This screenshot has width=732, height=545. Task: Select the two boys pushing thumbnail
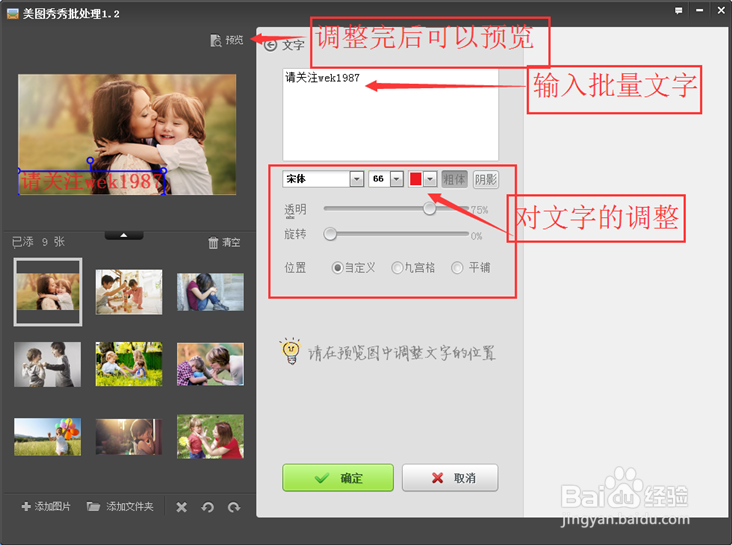47,364
